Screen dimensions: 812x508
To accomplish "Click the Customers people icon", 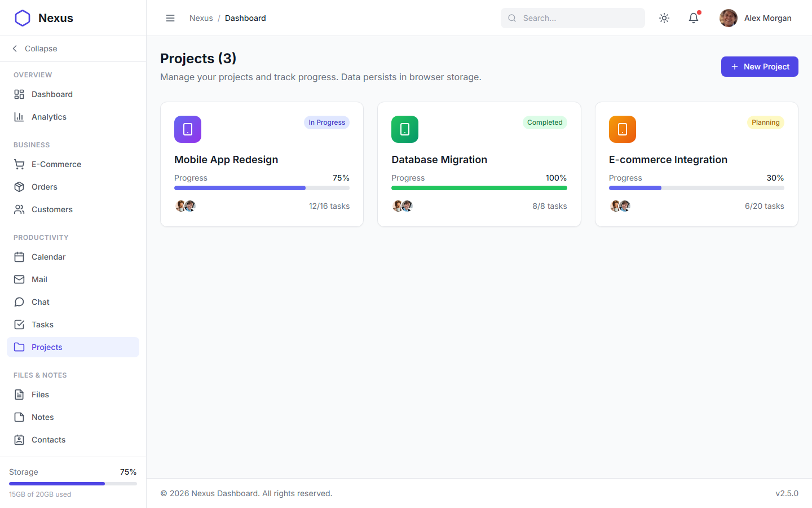I will pyautogui.click(x=19, y=209).
